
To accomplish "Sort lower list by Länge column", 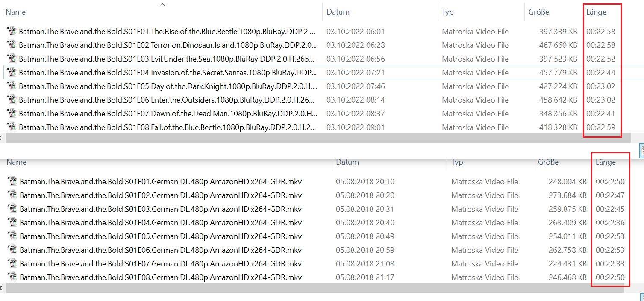I will [x=606, y=162].
